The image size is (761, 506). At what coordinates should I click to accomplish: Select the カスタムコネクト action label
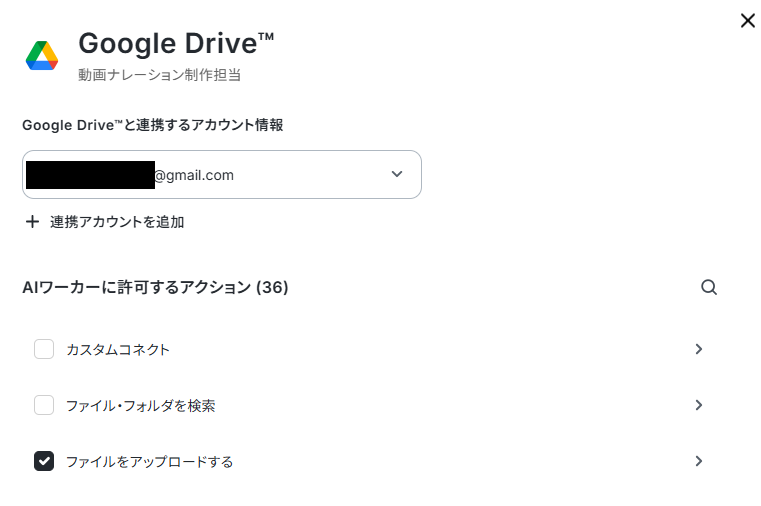(x=118, y=349)
